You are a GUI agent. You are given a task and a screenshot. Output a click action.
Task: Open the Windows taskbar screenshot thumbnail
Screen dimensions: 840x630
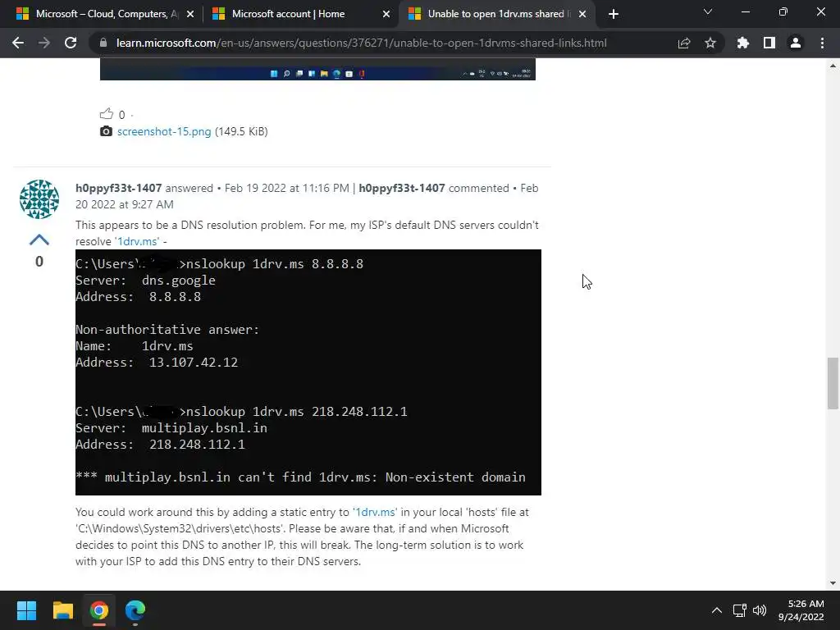(x=317, y=70)
